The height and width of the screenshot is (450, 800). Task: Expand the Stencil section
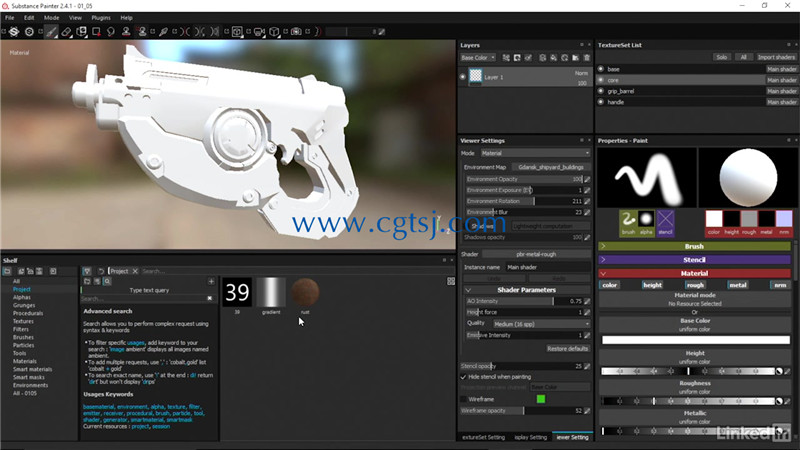pos(694,260)
